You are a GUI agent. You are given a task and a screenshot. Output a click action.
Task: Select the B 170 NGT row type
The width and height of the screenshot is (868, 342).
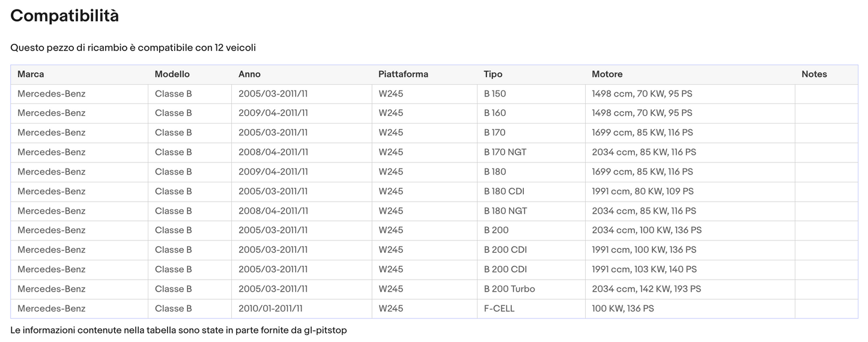pyautogui.click(x=505, y=152)
